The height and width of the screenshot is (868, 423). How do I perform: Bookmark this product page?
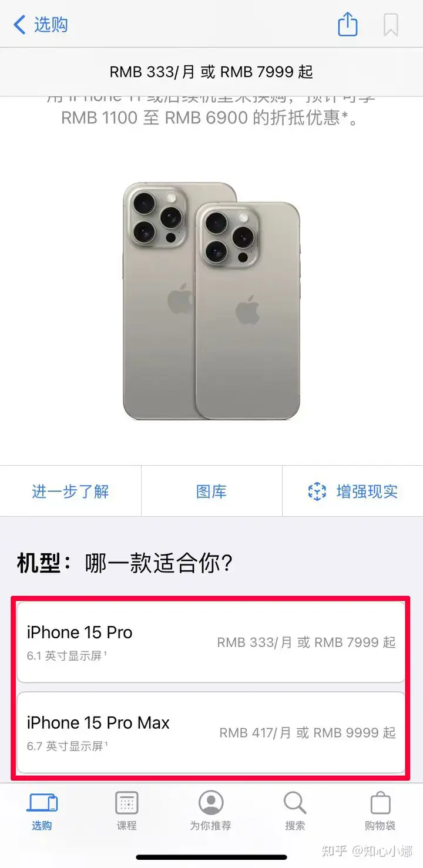click(x=391, y=25)
